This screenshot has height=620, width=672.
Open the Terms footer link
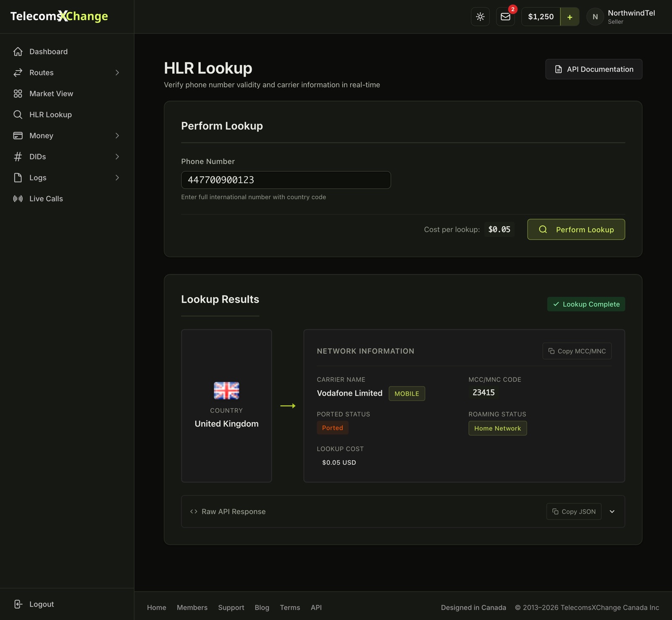[290, 607]
